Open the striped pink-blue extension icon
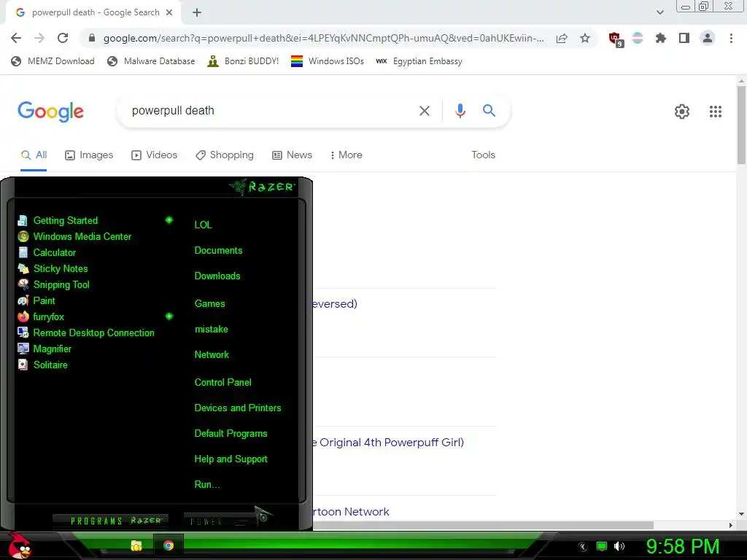The image size is (747, 560). (638, 38)
